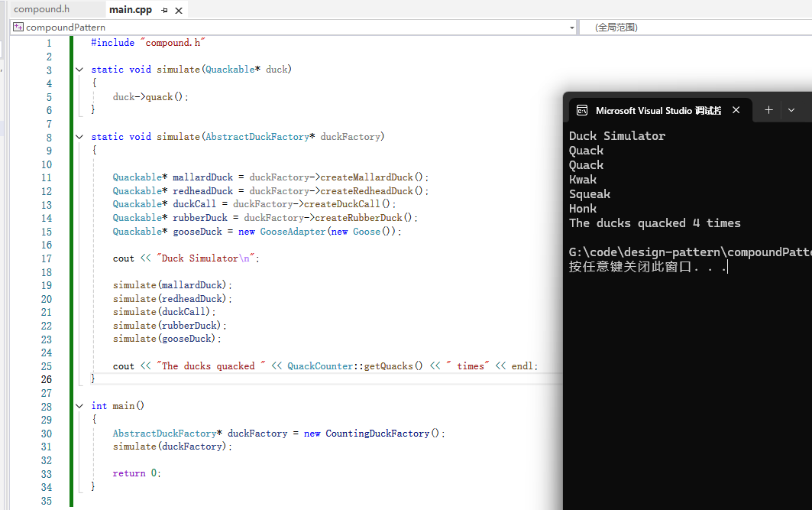Click the G:\code\design-pattern path in console
Image resolution: width=812 pixels, height=510 pixels.
click(x=691, y=252)
